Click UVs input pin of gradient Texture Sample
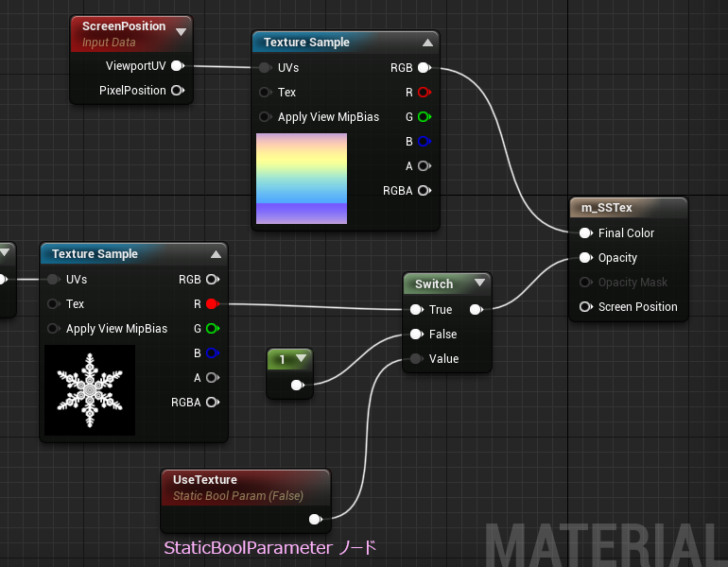Screen dimensions: 728x567 click(x=265, y=68)
